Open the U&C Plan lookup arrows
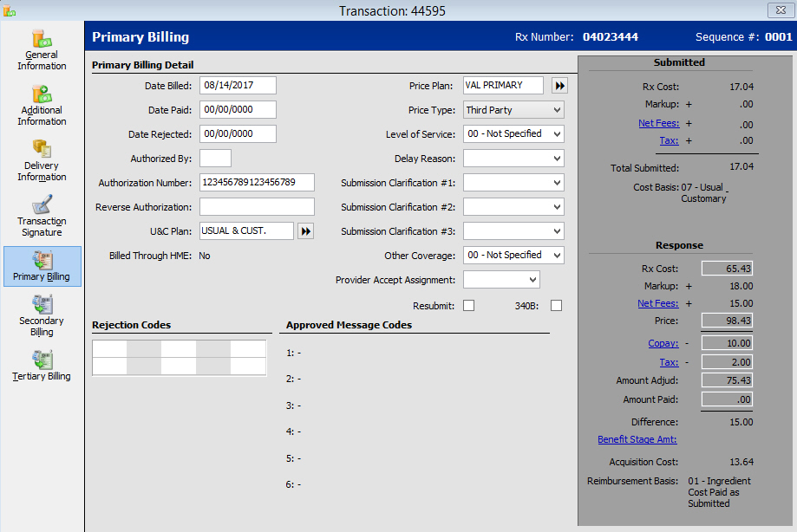The image size is (797, 532). 304,230
